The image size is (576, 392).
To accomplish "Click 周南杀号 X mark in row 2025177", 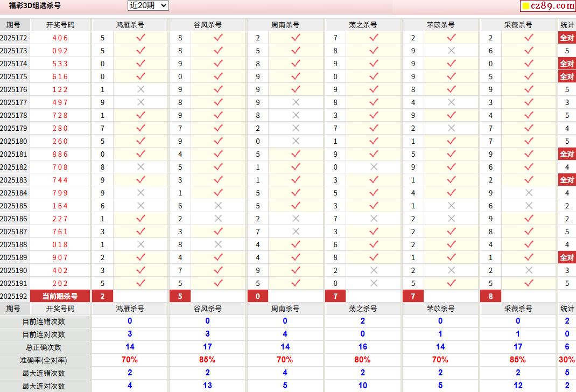I will (296, 102).
